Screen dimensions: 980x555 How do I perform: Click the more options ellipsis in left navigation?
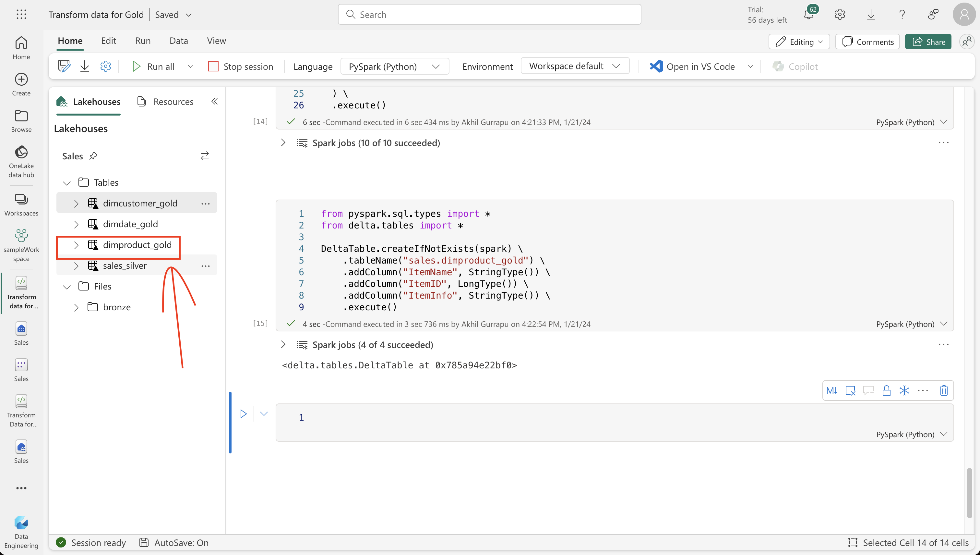(21, 488)
